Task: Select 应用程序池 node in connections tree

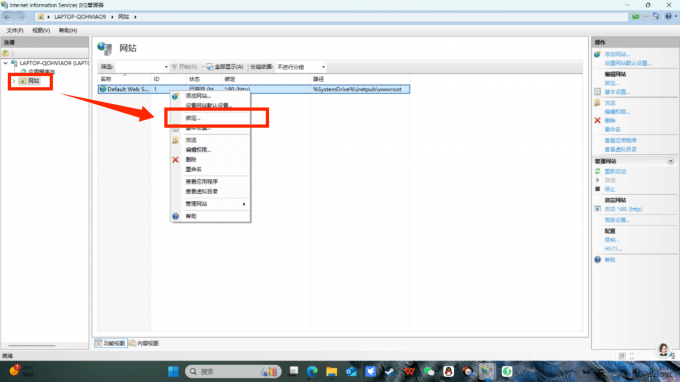Action: pos(42,72)
